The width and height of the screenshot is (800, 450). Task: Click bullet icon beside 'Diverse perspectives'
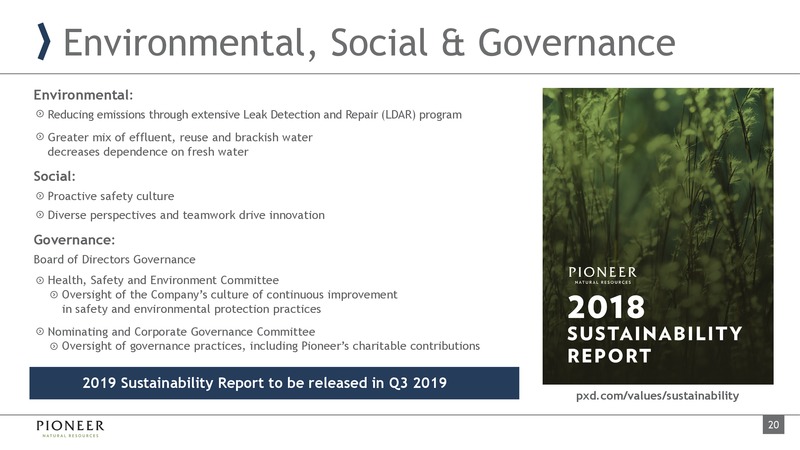(40, 215)
